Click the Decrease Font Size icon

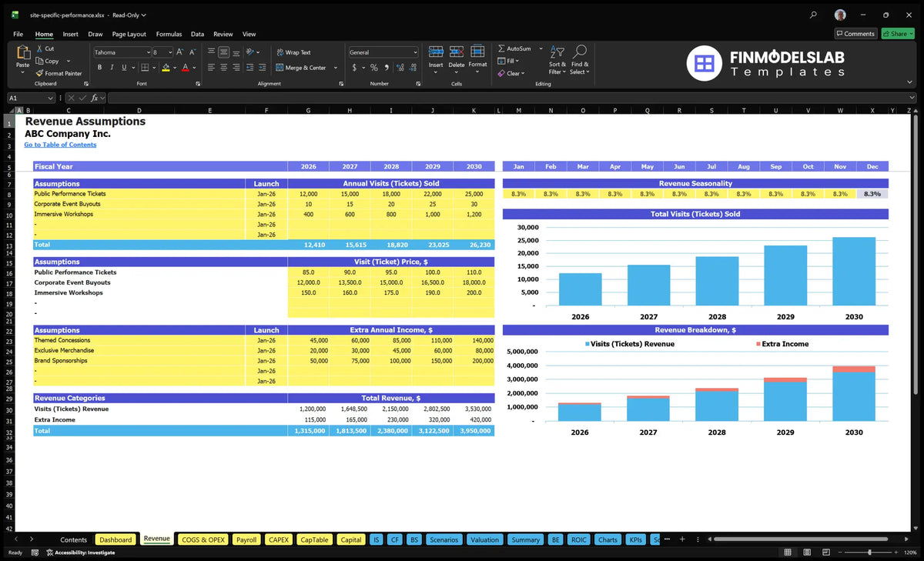click(x=192, y=52)
